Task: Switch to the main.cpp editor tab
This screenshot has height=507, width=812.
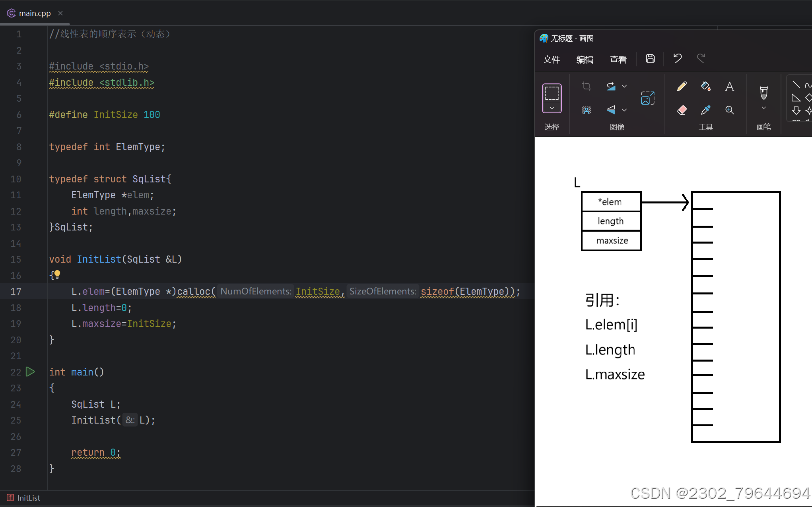Action: click(x=35, y=13)
